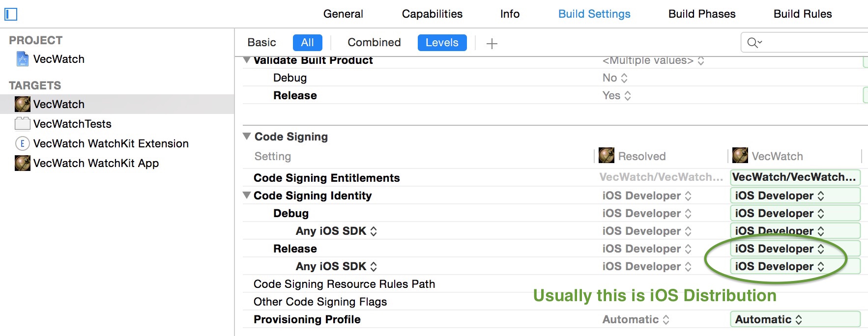
Task: Open the Build Rules tab
Action: pos(803,14)
